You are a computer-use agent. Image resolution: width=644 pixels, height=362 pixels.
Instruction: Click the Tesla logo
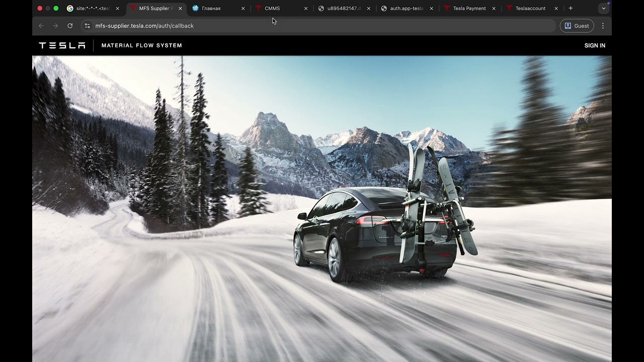click(x=62, y=45)
